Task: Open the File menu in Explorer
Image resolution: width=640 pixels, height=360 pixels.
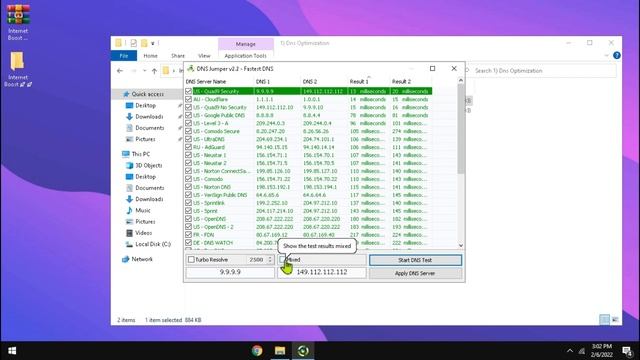Action: [x=124, y=56]
